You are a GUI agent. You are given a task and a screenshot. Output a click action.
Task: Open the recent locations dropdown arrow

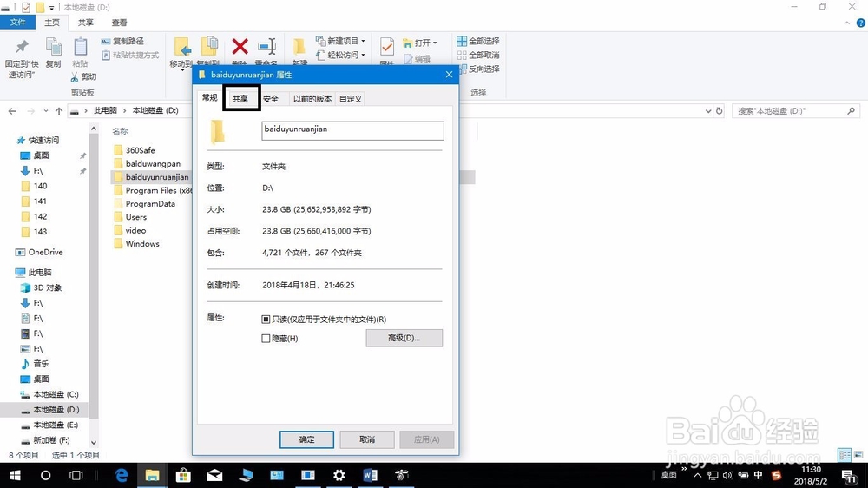pyautogui.click(x=45, y=111)
